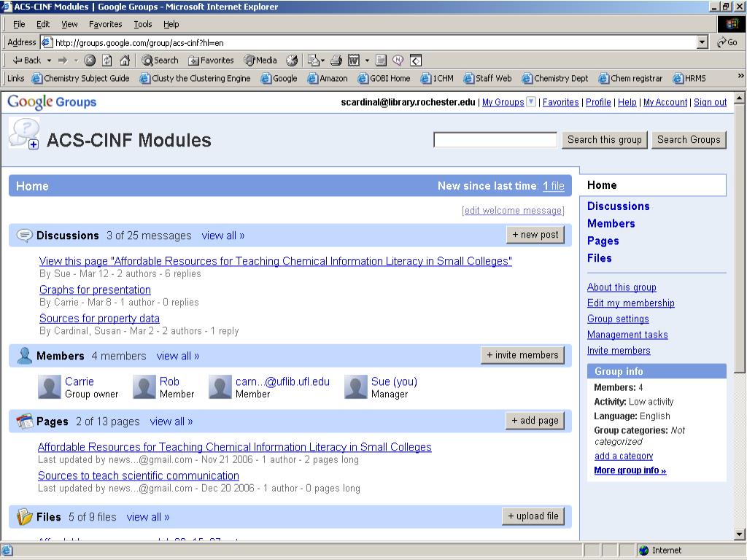Open the Edit menu
Image resolution: width=747 pixels, height=560 pixels.
[x=43, y=24]
